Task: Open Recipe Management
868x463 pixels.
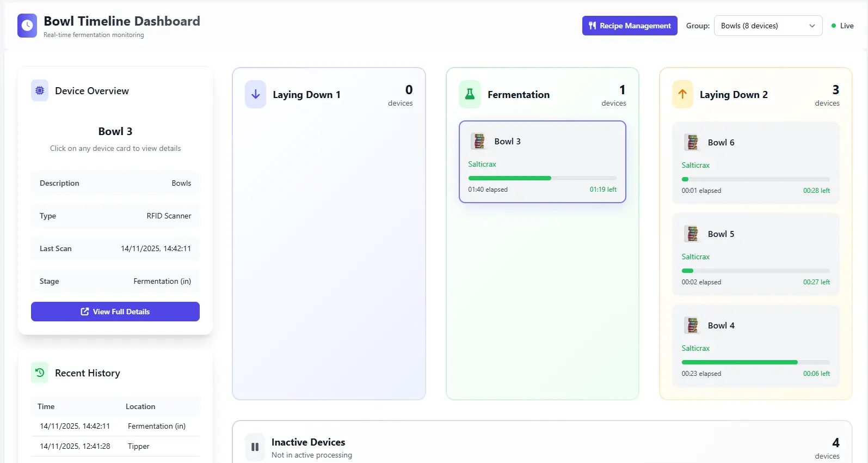Action: click(630, 26)
